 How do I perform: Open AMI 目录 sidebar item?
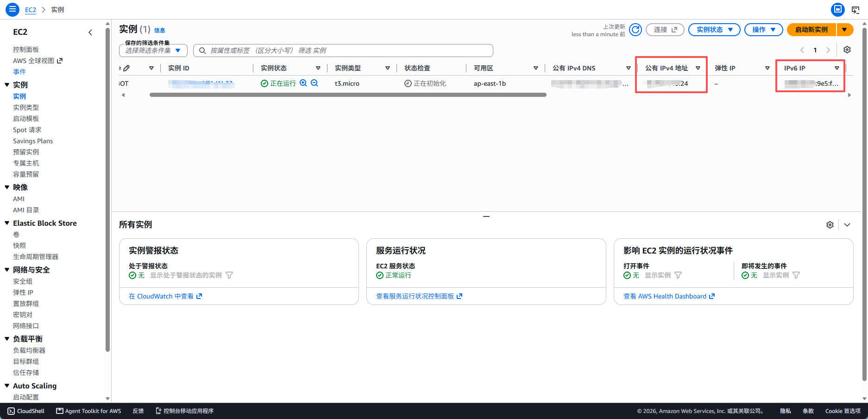pyautogui.click(x=26, y=210)
